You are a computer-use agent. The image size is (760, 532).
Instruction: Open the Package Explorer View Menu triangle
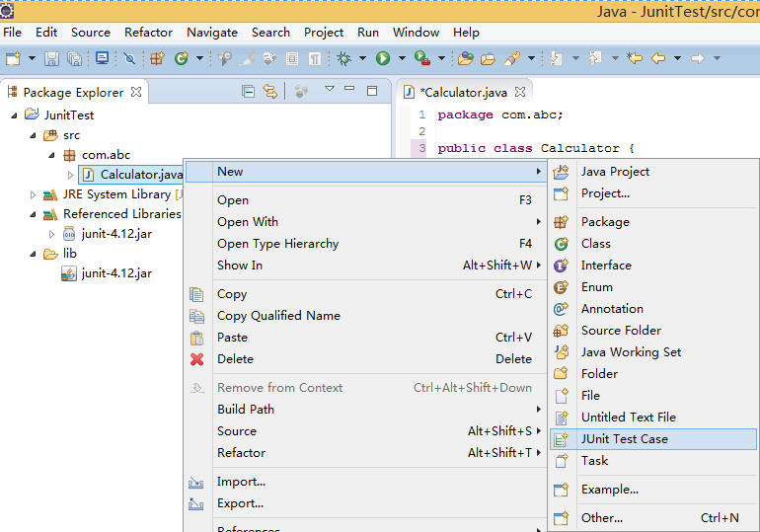point(330,89)
